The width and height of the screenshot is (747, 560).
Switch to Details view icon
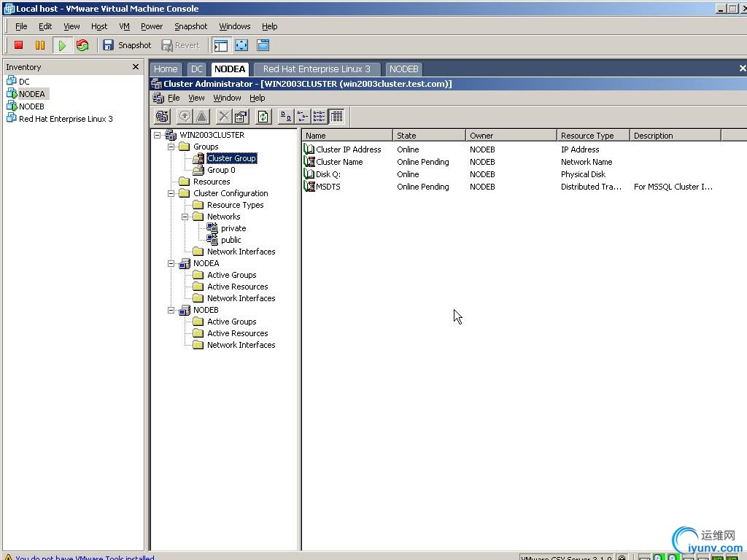coord(336,117)
